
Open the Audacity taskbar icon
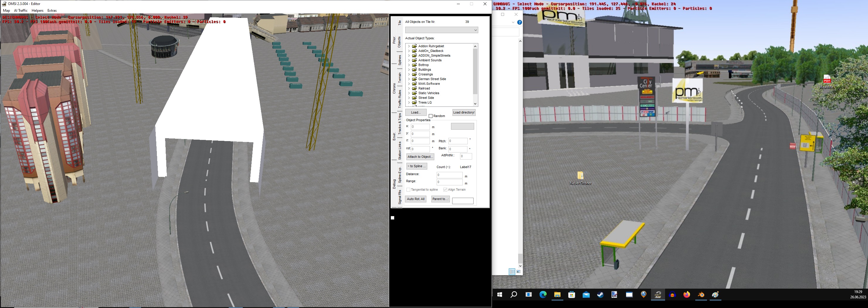(x=672, y=295)
